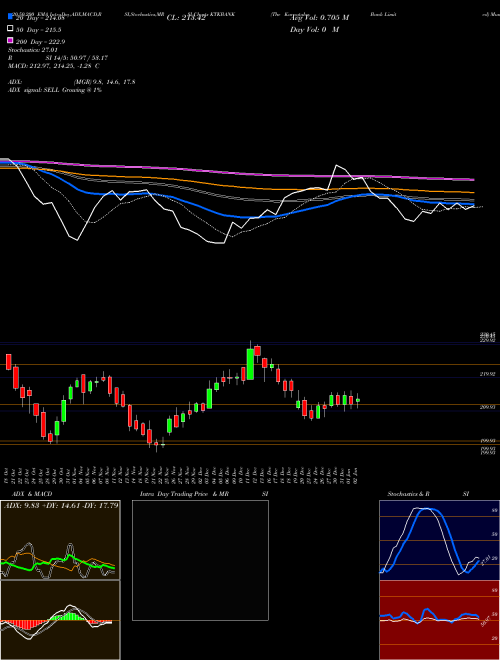Click the blue 20-day moving average line end
Viewport: 500px width, 660px height.
coord(473,205)
